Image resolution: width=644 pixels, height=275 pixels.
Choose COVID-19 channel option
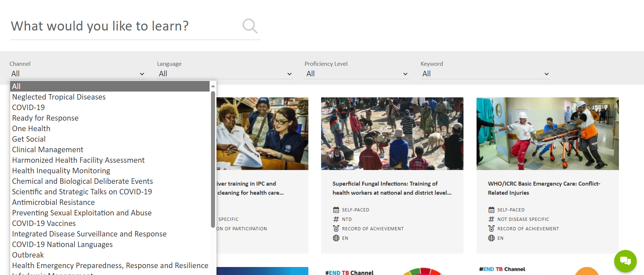pyautogui.click(x=110, y=108)
